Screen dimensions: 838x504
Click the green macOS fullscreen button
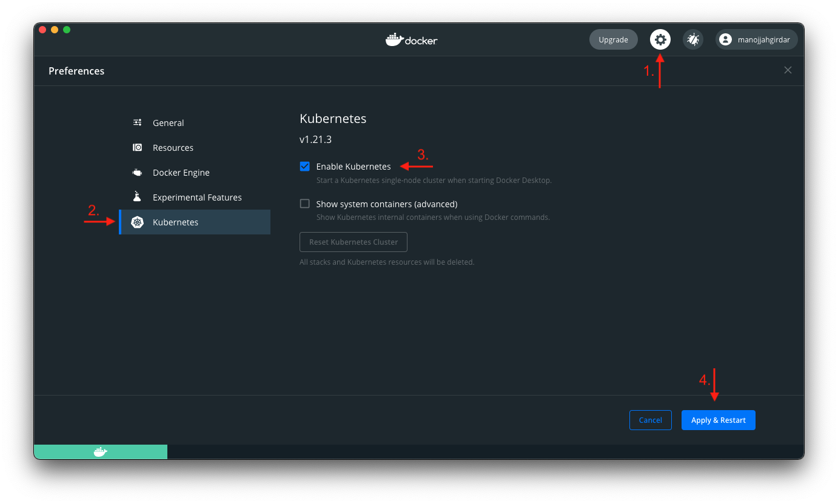[x=67, y=29]
